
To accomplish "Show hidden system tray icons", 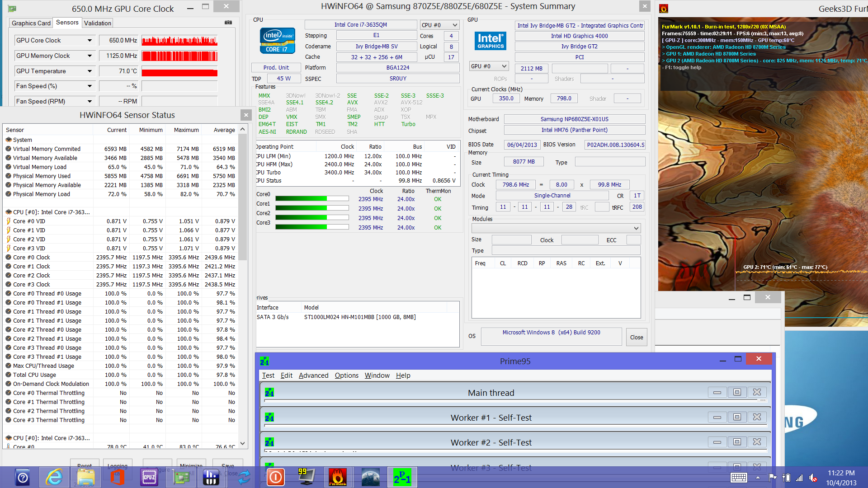I will [758, 478].
